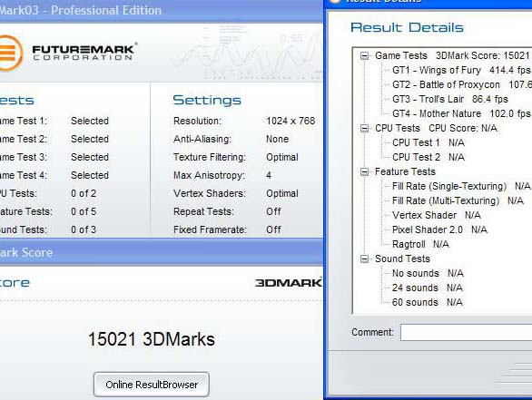The width and height of the screenshot is (532, 400).
Task: Click the Sound Tests 0 of 3 value
Action: [84, 229]
